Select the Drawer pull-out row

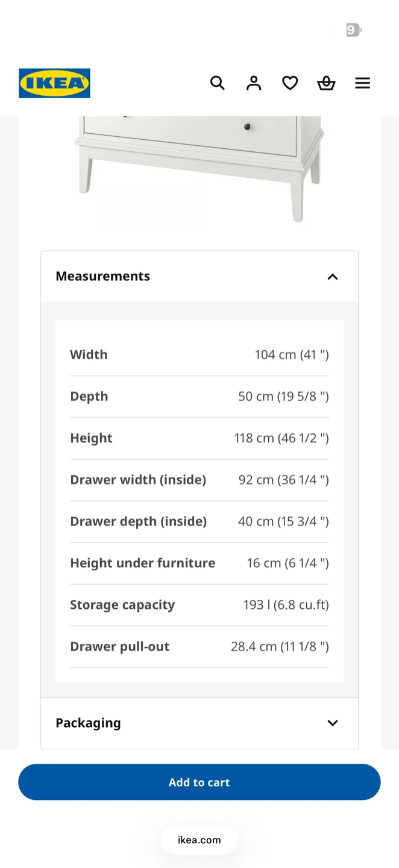(x=199, y=646)
